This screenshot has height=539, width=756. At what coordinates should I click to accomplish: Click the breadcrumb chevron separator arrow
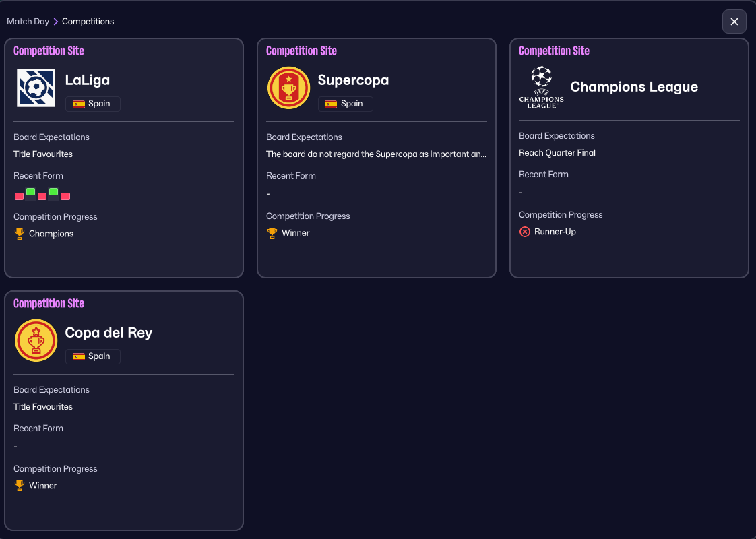click(56, 22)
